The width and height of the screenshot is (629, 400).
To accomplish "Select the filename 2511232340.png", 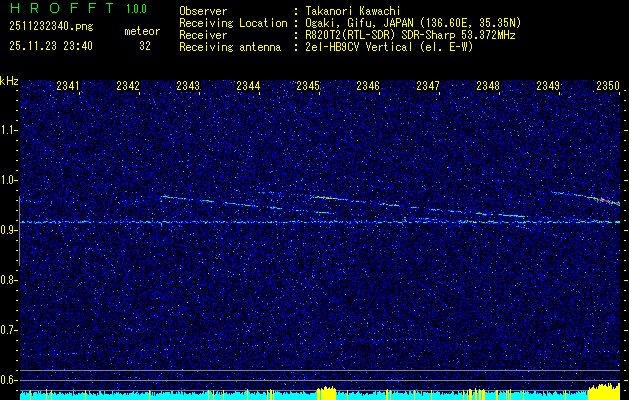I will (x=51, y=27).
